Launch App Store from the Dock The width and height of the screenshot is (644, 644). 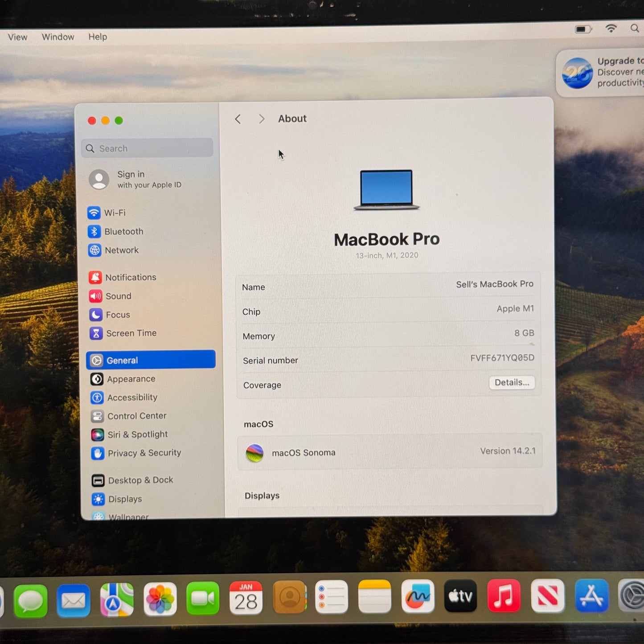pos(591,595)
